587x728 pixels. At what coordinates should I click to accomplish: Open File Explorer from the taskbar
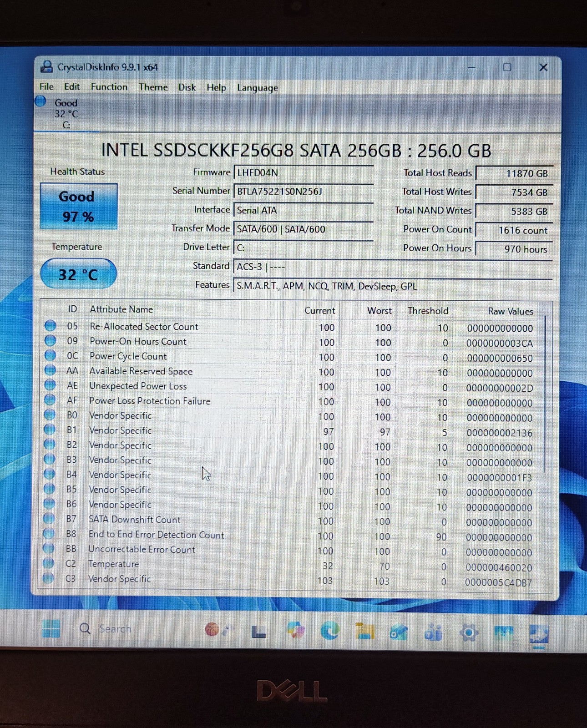364,631
